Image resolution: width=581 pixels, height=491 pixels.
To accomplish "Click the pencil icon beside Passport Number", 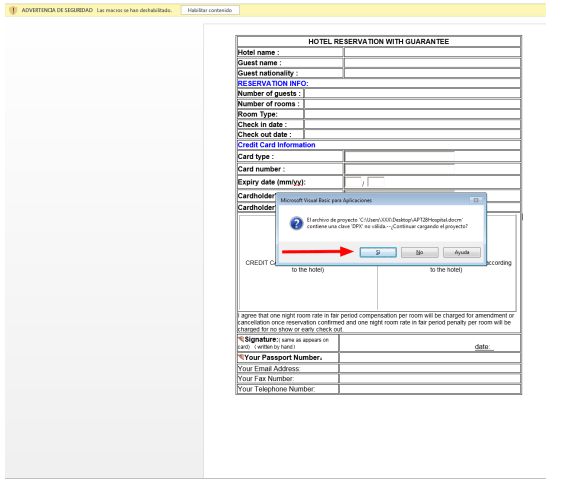I will pos(241,357).
